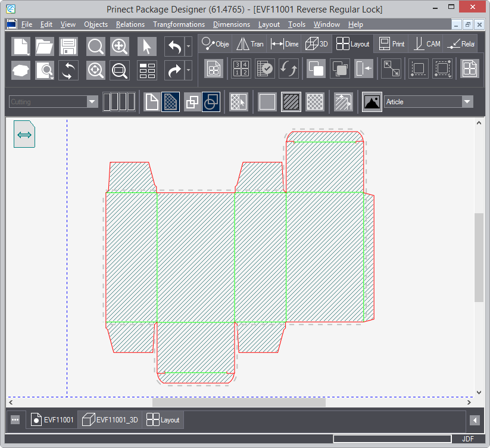
Task: Switch to the bottom Layout sheet tab
Action: click(x=164, y=420)
